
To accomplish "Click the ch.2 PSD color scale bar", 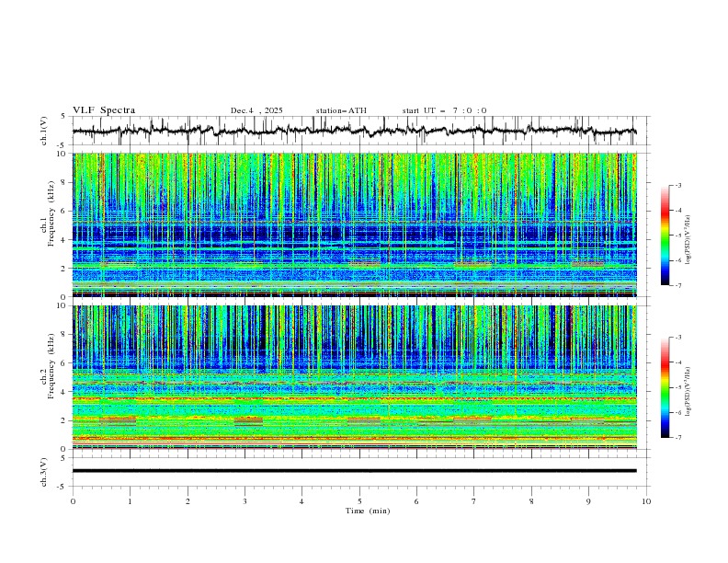I will tap(665, 387).
